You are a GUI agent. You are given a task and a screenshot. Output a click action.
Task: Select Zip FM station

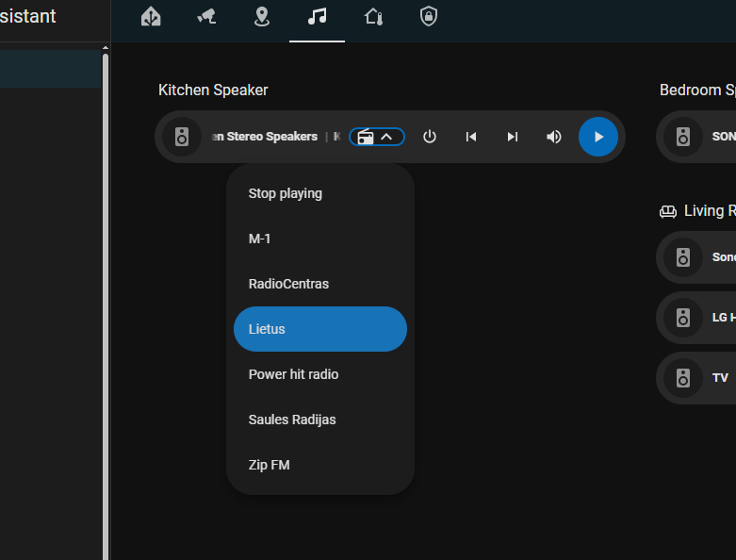[320, 465]
